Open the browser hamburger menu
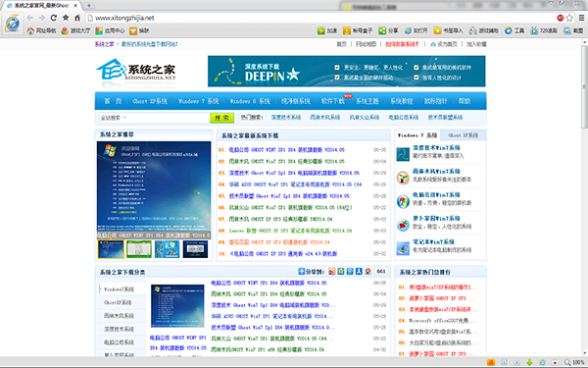This screenshot has width=588, height=368. coord(581,18)
